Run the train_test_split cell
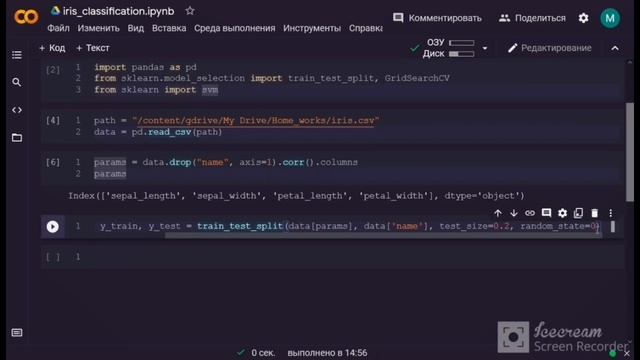 click(52, 227)
